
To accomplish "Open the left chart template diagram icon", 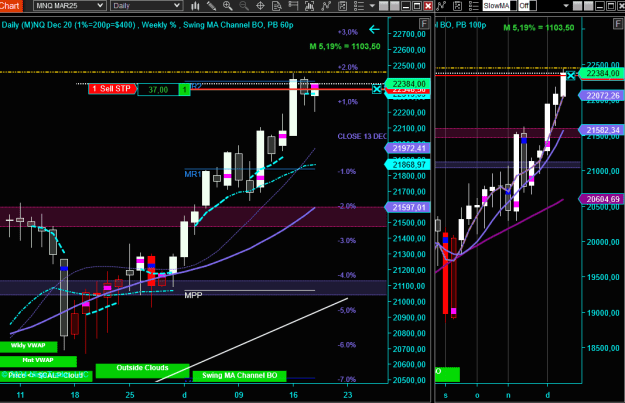I will pos(342,6).
